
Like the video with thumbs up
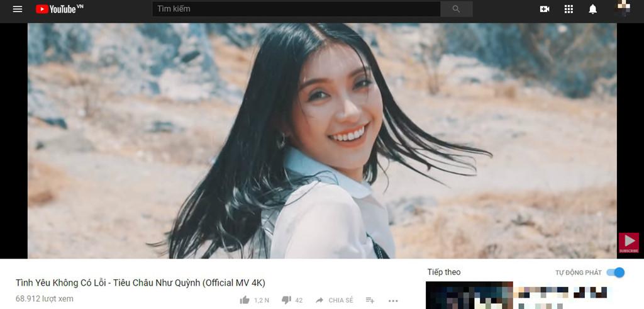click(x=245, y=300)
